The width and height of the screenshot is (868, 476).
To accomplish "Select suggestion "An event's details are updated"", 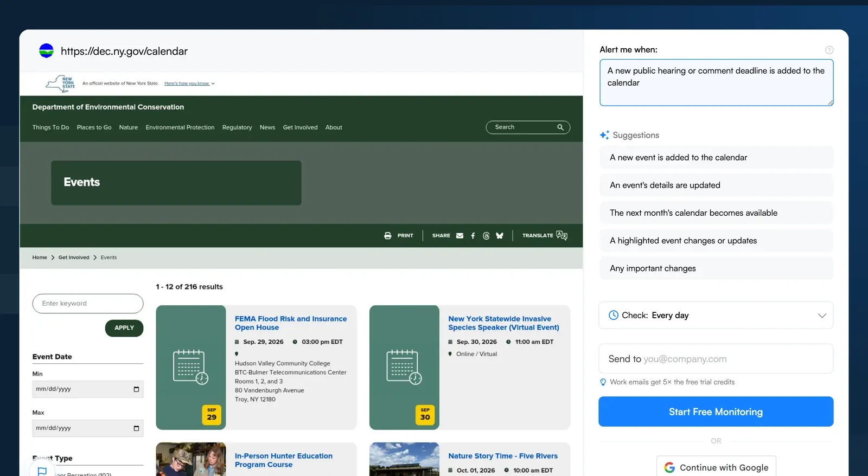I will (716, 185).
